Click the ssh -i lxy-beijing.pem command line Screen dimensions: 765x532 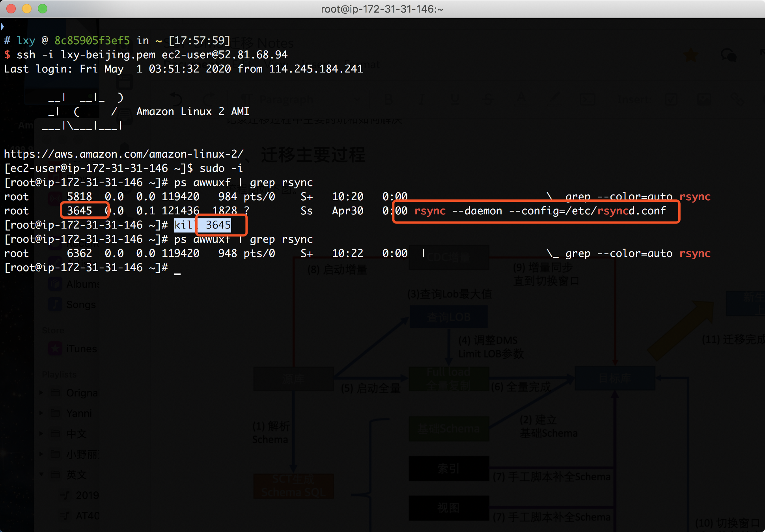[152, 55]
